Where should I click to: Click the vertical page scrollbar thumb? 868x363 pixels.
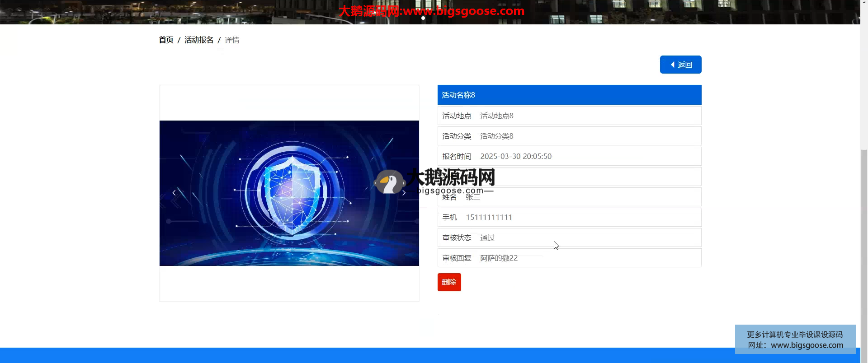(864, 253)
